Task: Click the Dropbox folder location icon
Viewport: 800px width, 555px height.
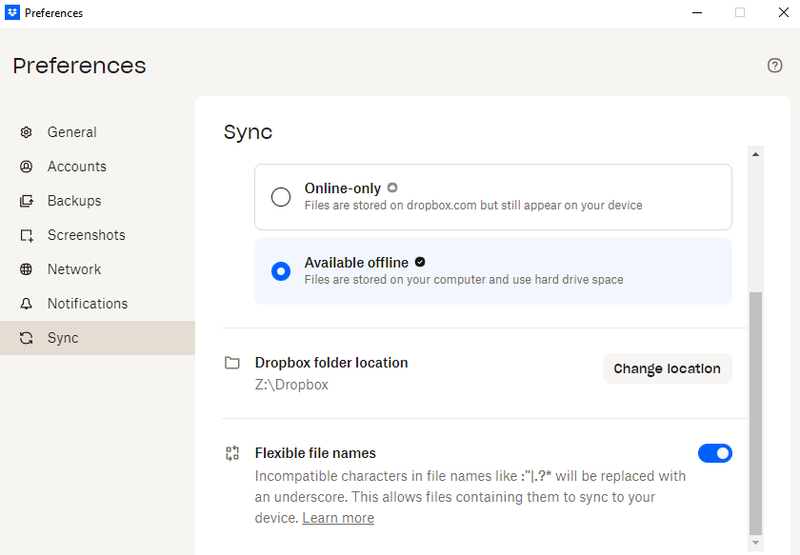Action: pyautogui.click(x=232, y=363)
